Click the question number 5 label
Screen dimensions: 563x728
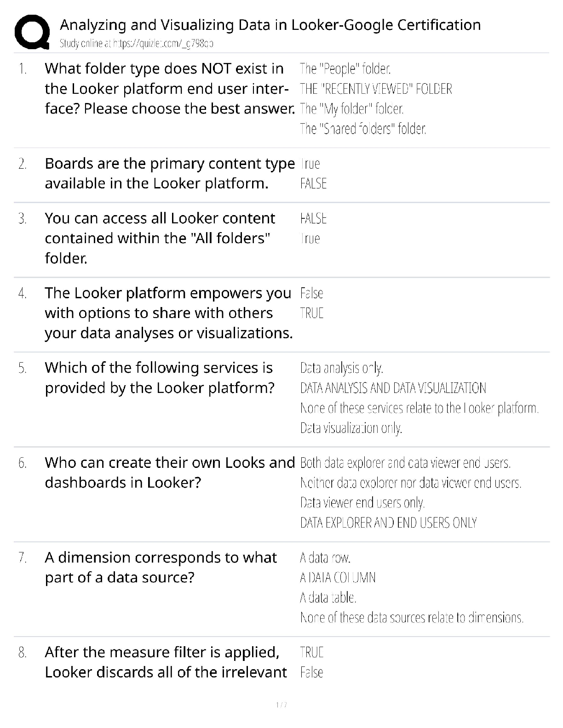click(23, 368)
